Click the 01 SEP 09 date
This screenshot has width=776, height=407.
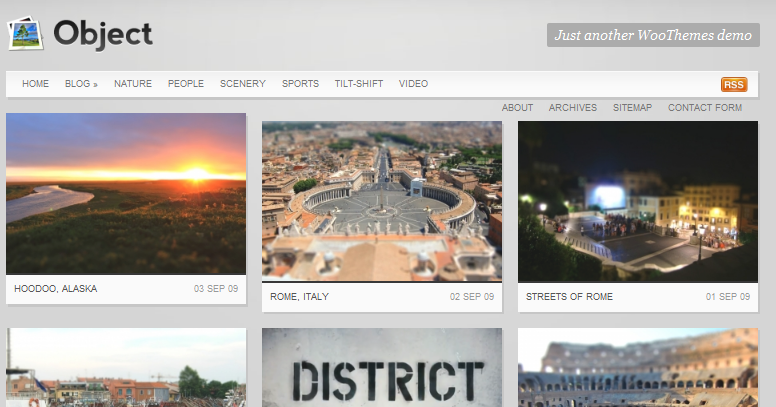tap(728, 297)
